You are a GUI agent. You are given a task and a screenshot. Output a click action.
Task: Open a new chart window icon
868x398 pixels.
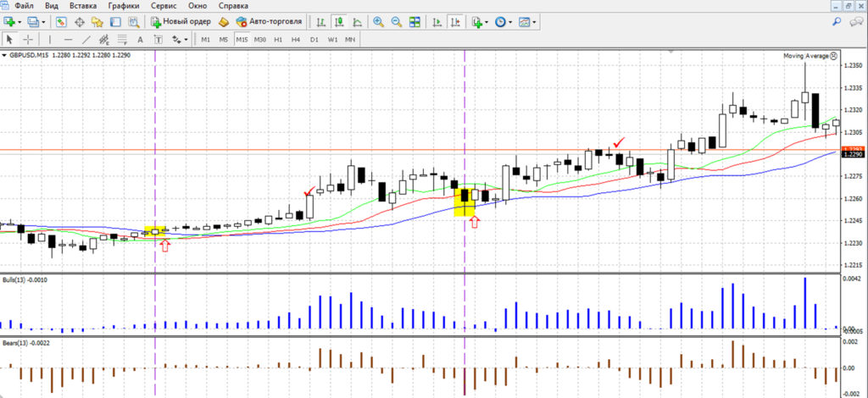pos(8,22)
